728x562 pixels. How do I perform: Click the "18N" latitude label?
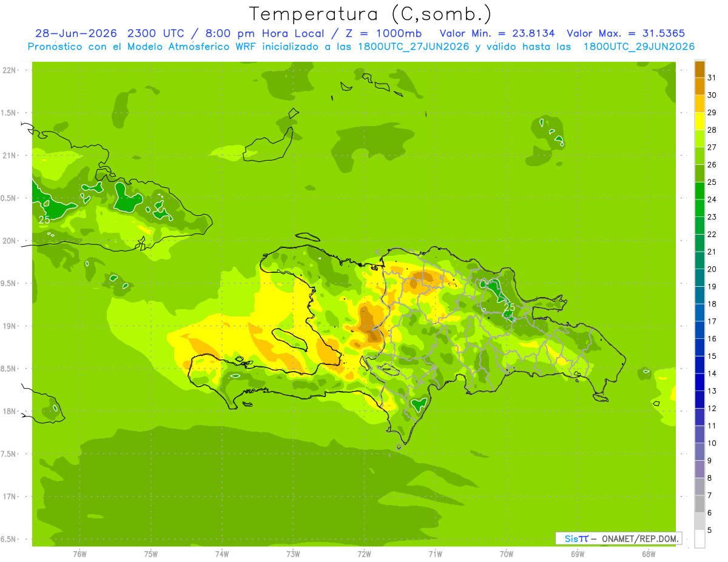click(9, 411)
